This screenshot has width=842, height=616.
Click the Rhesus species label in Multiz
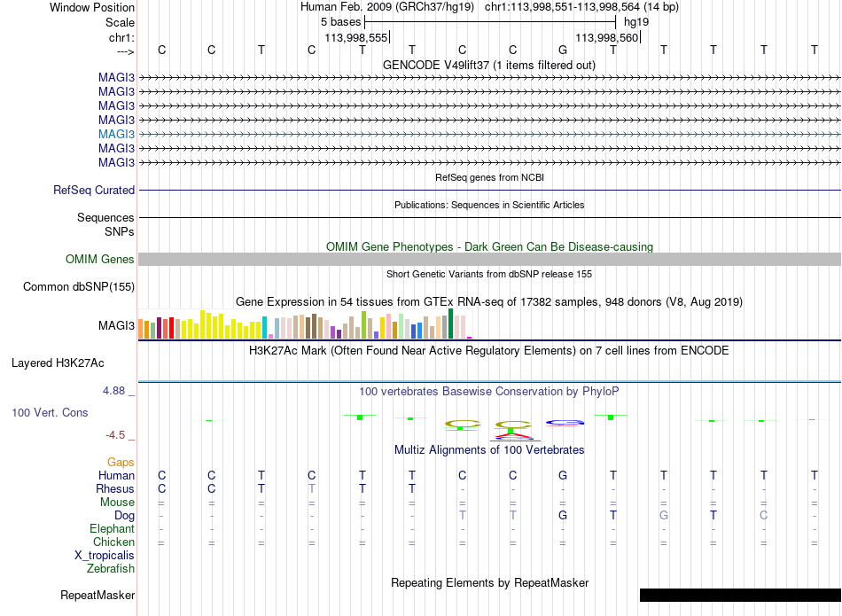coord(115,488)
